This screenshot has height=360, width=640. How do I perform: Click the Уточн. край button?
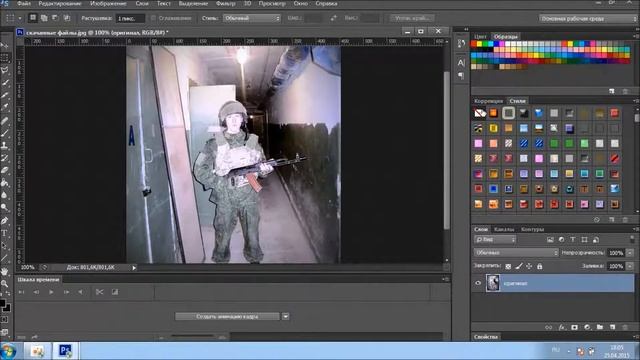coord(411,18)
